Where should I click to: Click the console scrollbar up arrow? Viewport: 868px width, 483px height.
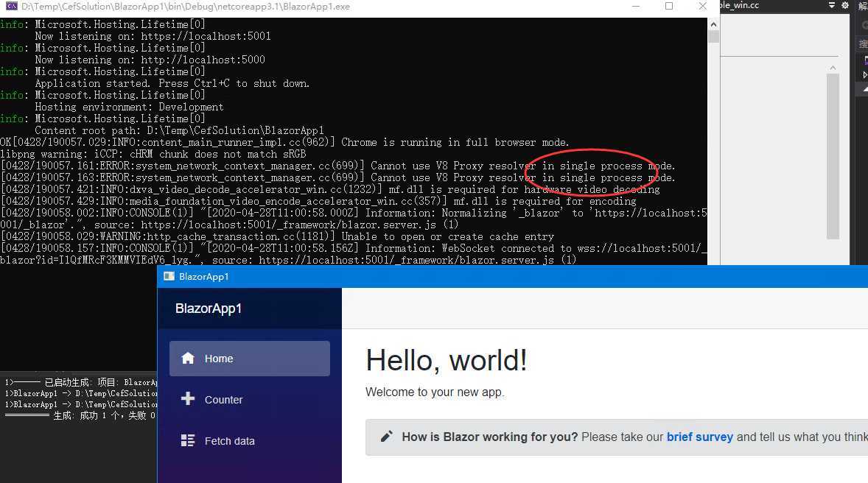[x=713, y=24]
